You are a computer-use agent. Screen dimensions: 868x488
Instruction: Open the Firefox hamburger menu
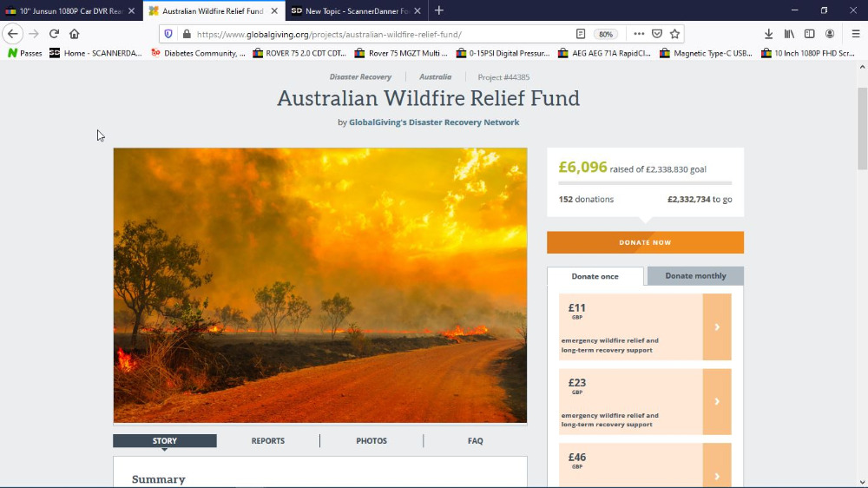855,34
